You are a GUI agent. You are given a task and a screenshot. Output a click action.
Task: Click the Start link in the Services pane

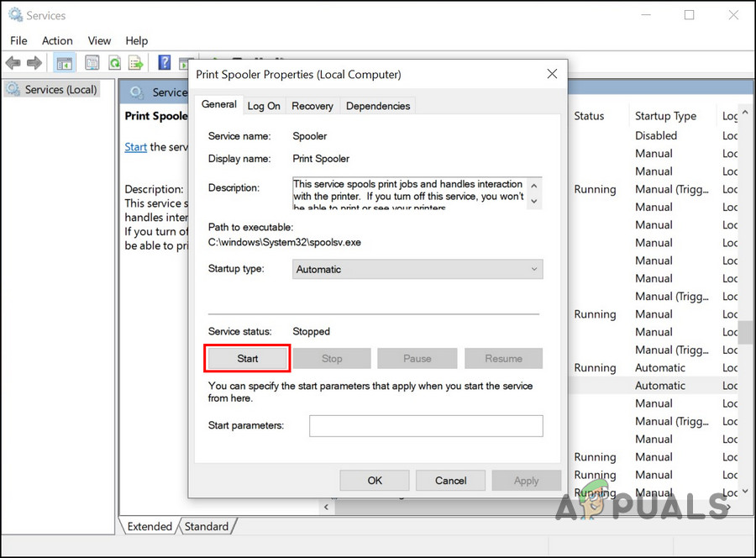135,146
